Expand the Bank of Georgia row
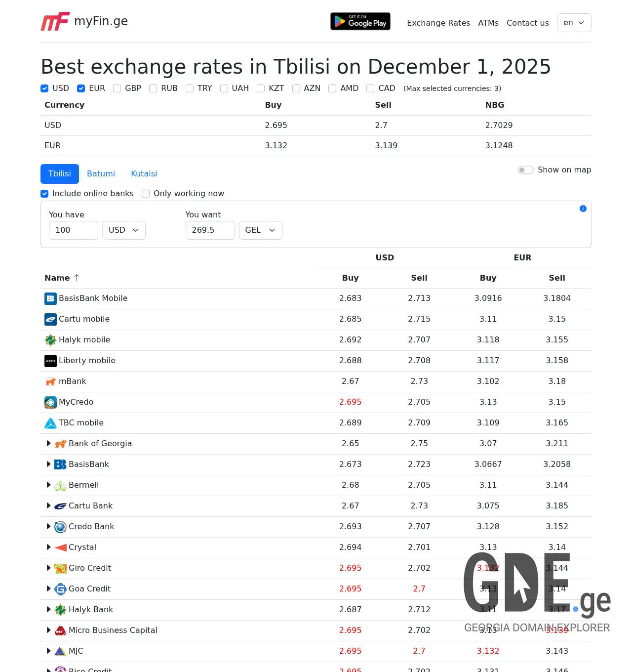 [48, 444]
